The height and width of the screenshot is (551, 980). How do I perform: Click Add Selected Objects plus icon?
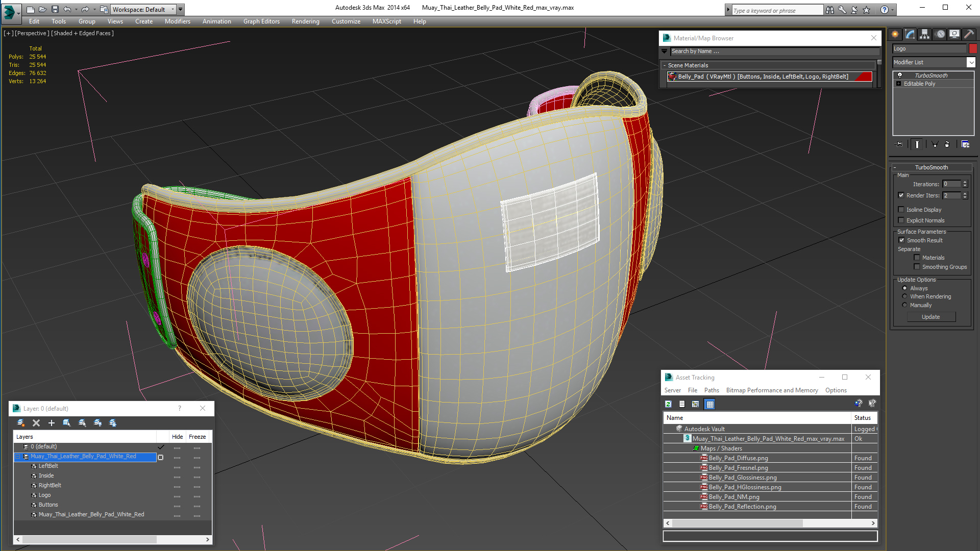tap(52, 423)
